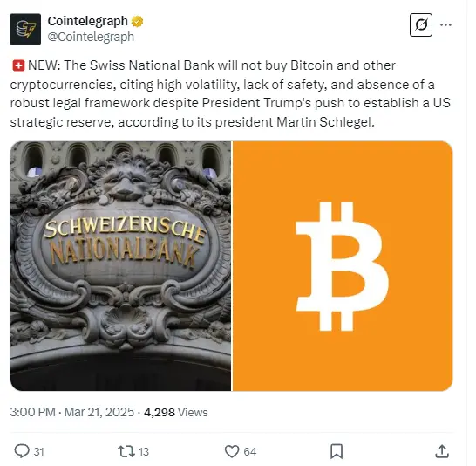Open the Schweizerische Nationalbank photo
This screenshot has width=476, height=466.
[x=120, y=266]
